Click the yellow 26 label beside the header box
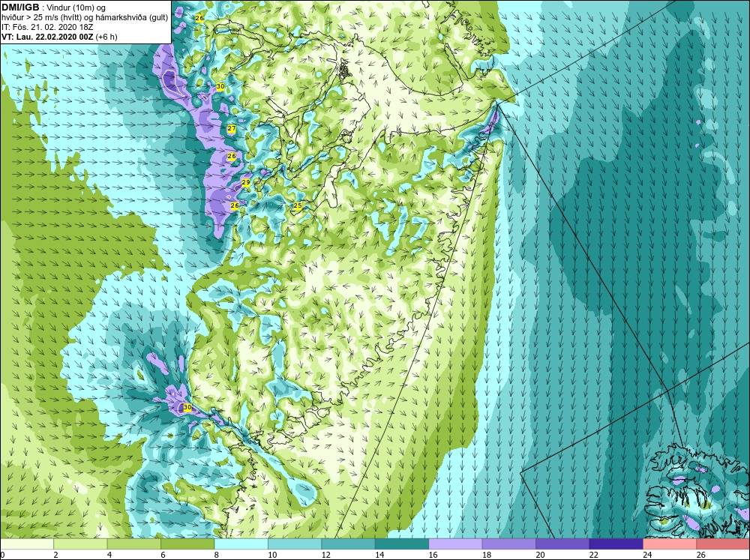 [x=199, y=18]
